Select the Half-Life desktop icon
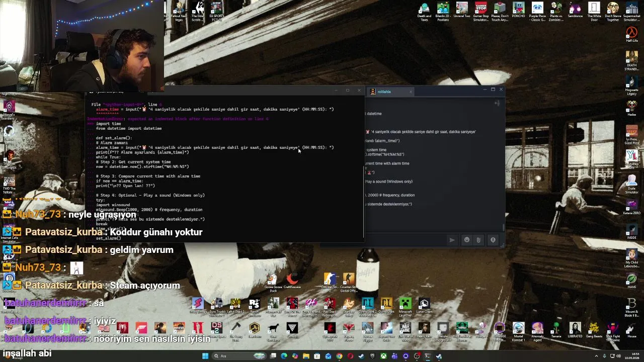The height and width of the screenshot is (362, 644). (x=632, y=35)
